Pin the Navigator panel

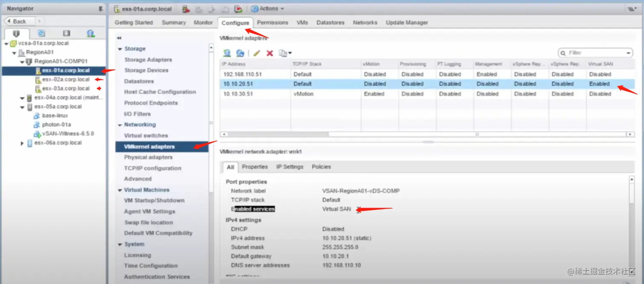101,9
